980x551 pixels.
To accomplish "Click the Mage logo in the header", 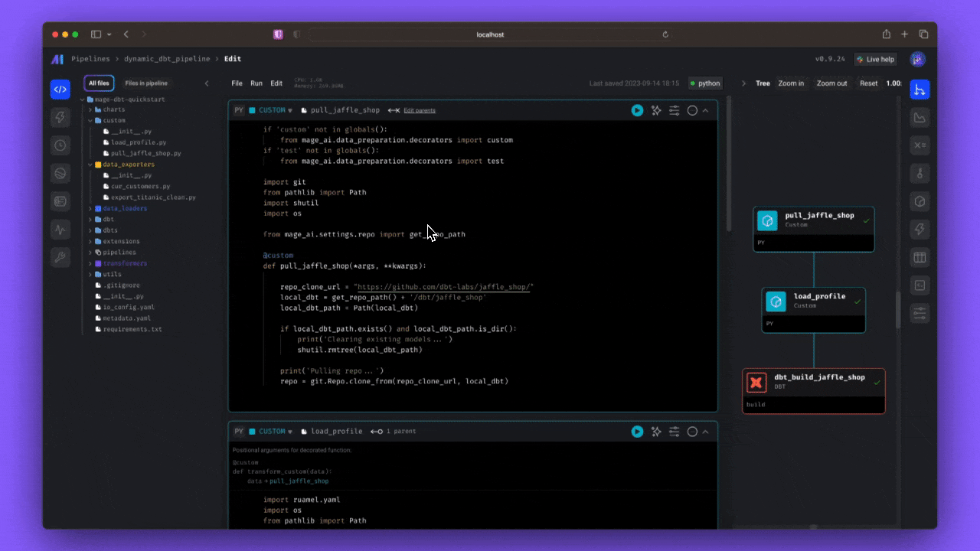I will tap(57, 59).
